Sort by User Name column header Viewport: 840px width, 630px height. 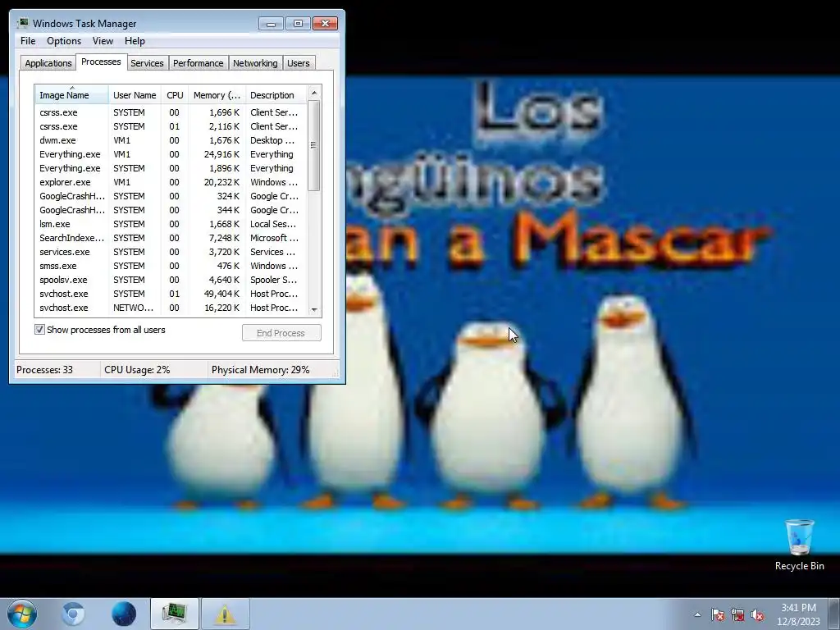[x=135, y=95]
